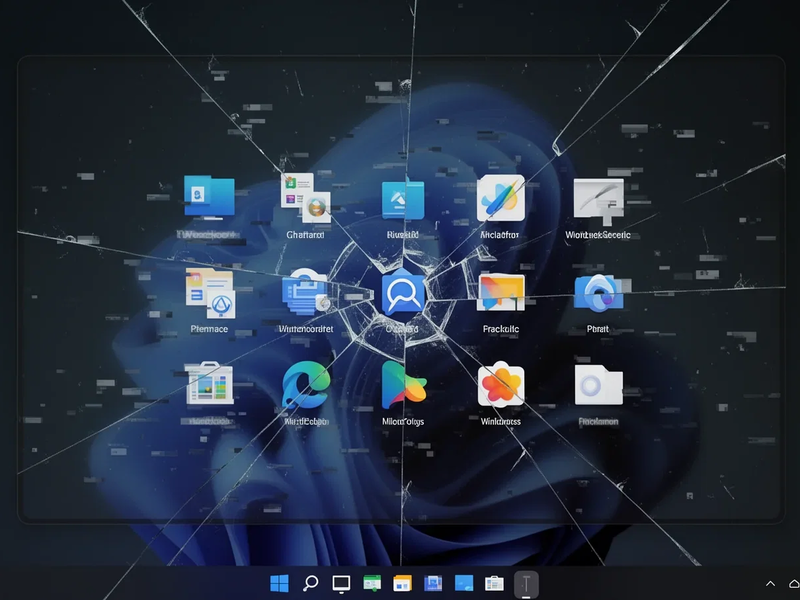Launch the Edge-style swirl icon on desktop
The height and width of the screenshot is (600, 800).
tap(306, 385)
